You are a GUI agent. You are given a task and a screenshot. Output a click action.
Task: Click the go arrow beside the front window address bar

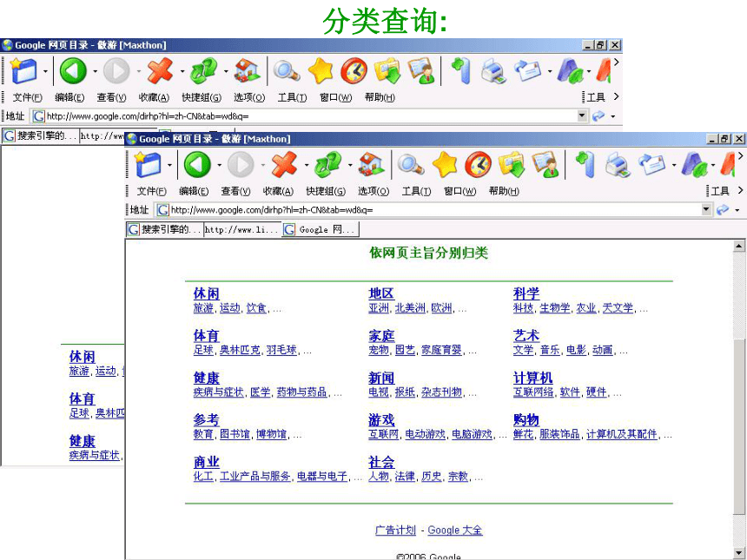pos(723,209)
